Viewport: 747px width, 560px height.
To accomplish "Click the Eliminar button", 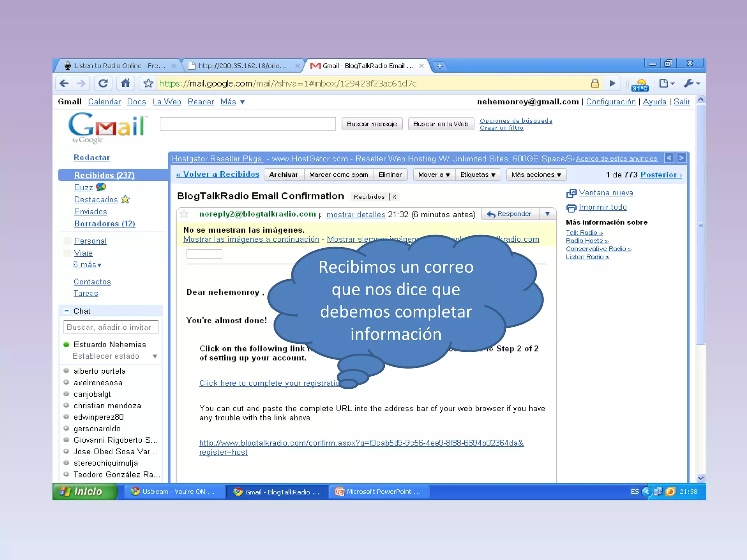I will 390,175.
